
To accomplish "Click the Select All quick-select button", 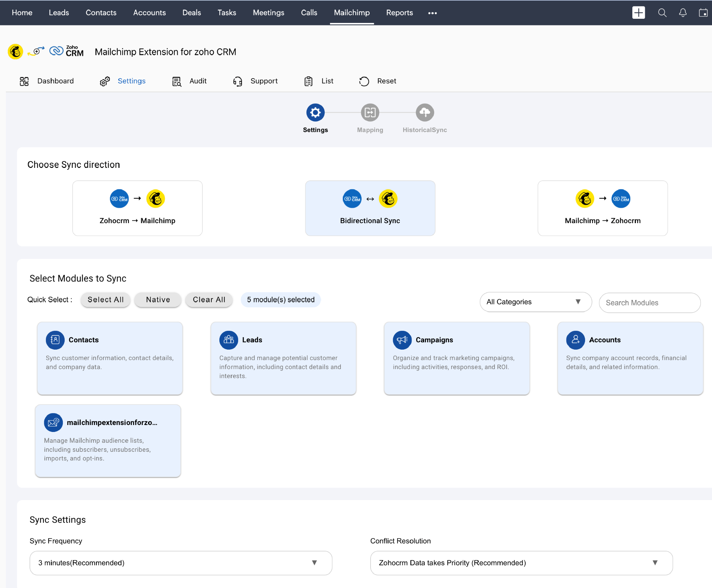I will (106, 300).
